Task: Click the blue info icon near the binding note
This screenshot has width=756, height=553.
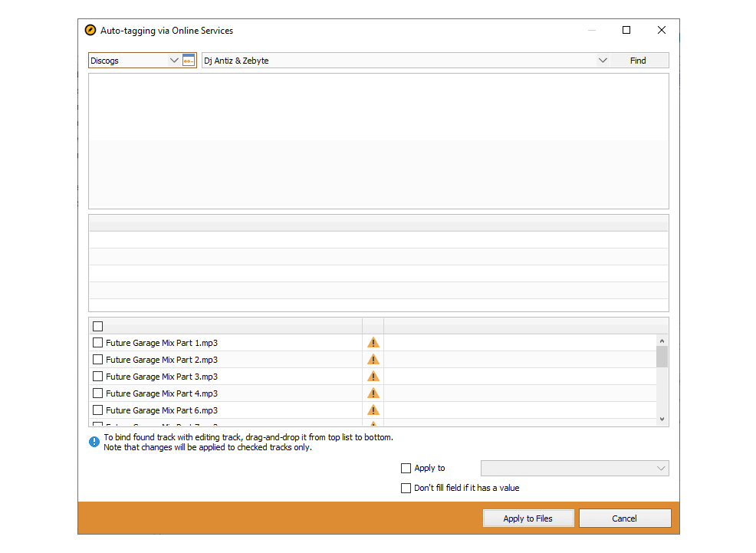Action: pos(94,442)
